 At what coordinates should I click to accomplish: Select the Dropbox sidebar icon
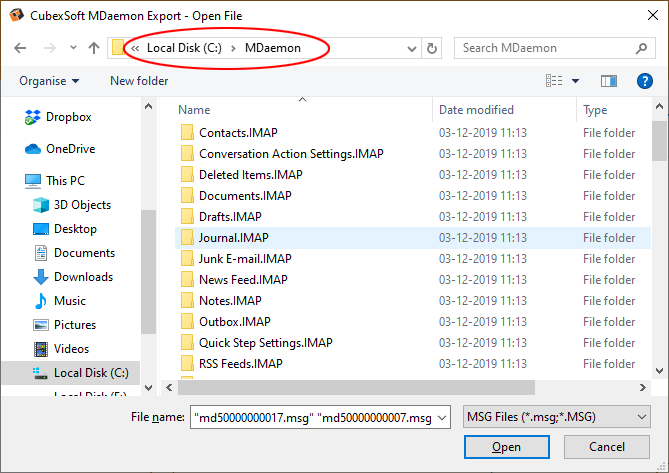point(33,117)
